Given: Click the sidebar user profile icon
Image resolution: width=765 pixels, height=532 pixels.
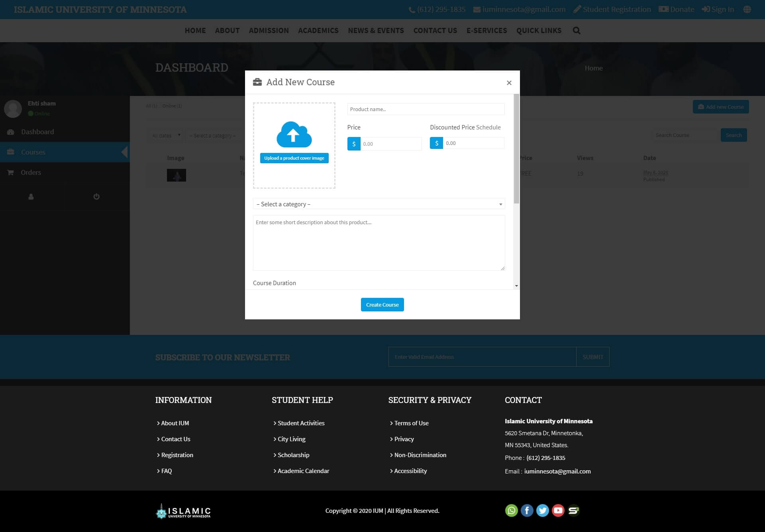Looking at the screenshot, I should 31,197.
